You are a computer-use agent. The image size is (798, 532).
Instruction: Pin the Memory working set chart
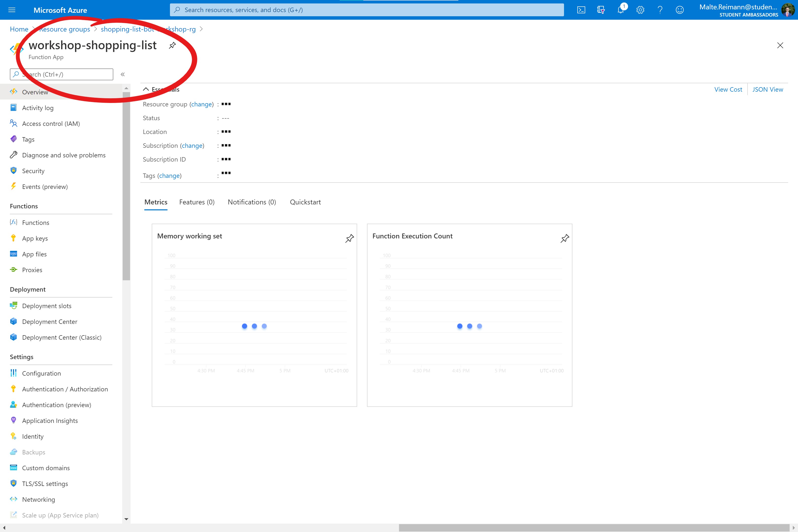point(349,238)
